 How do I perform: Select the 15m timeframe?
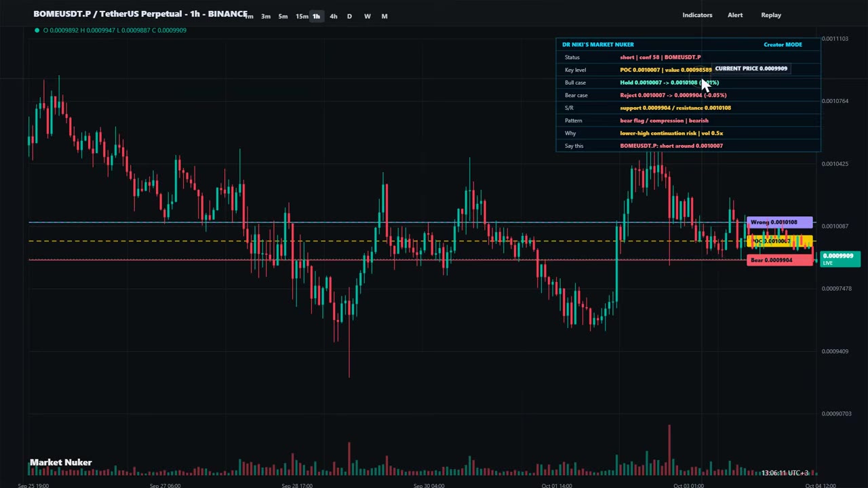point(301,16)
